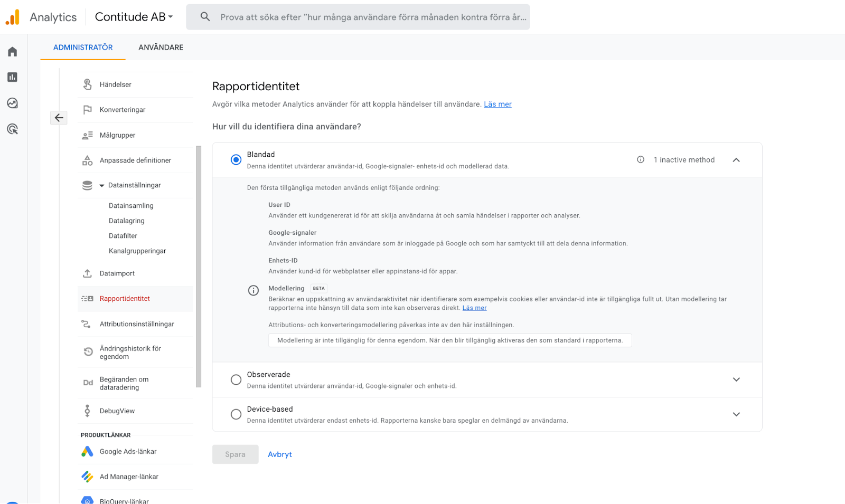Viewport: 845px width, 504px height.
Task: Click the Dataimport upload icon
Action: click(88, 273)
